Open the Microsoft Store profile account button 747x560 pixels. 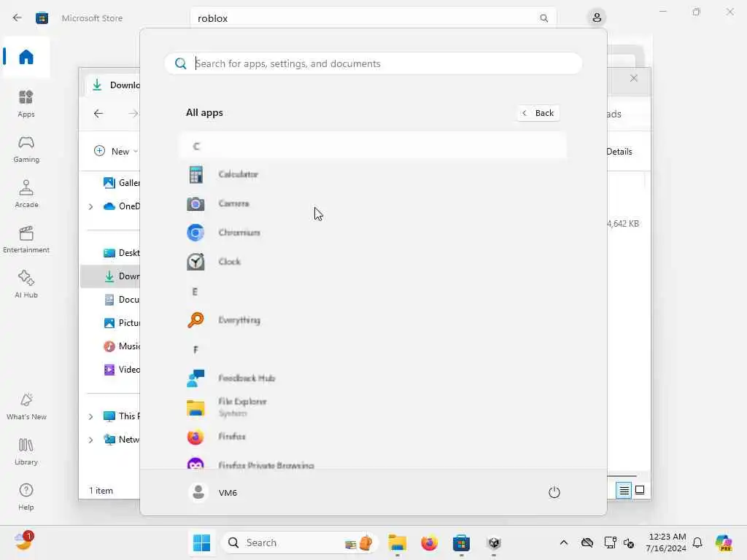coord(597,17)
